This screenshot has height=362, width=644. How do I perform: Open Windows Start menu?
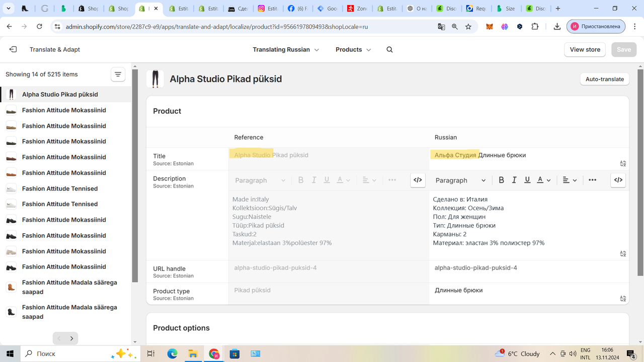pos(10,353)
